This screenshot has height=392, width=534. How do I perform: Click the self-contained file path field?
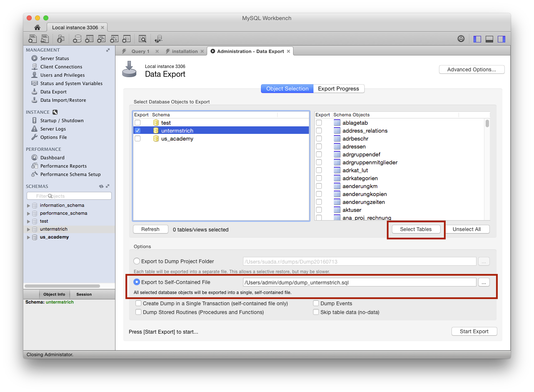click(x=359, y=282)
